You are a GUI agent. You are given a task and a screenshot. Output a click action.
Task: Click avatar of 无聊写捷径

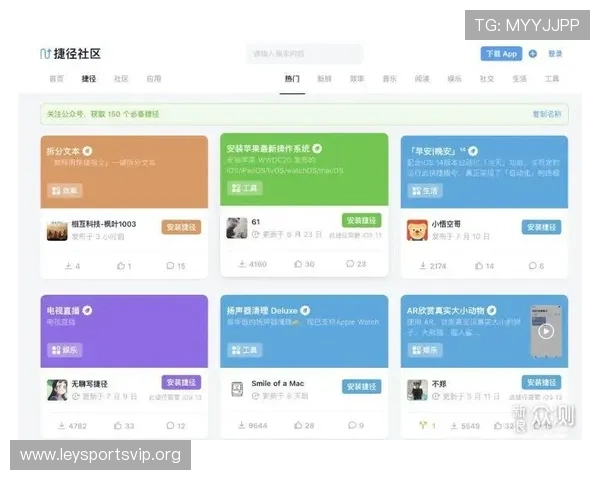pos(57,390)
